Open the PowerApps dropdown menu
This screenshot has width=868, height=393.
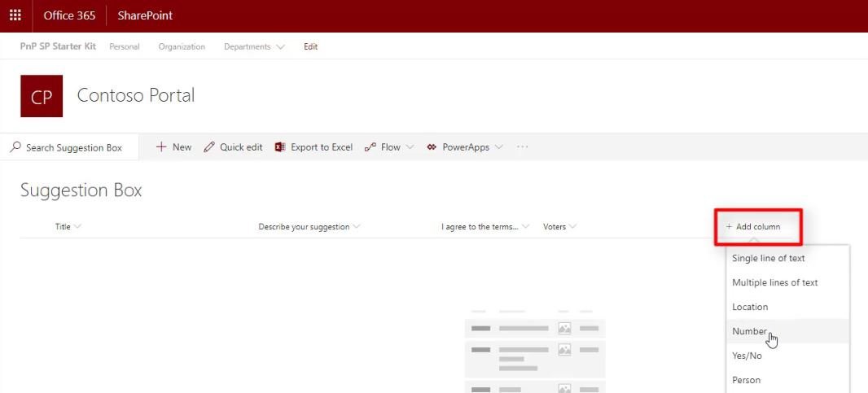pos(465,147)
